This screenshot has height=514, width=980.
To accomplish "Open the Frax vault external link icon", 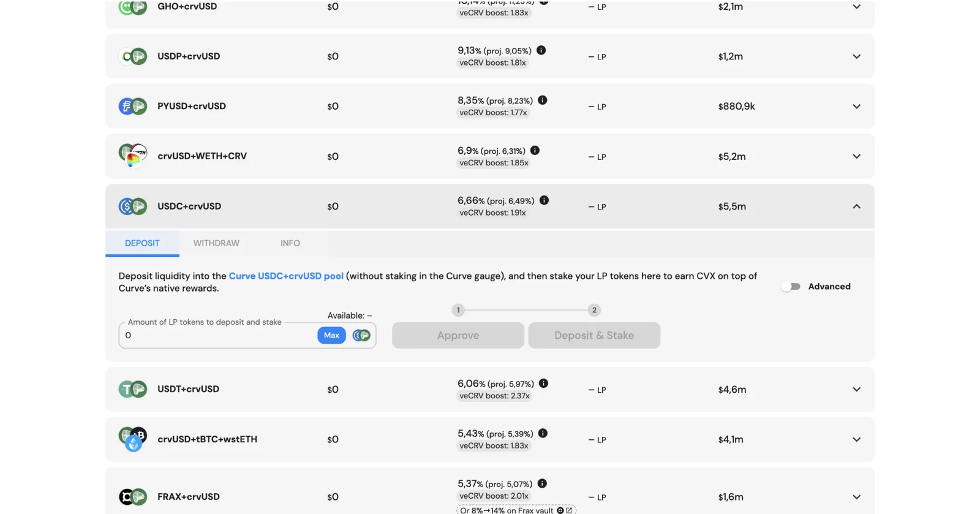I will (x=569, y=510).
